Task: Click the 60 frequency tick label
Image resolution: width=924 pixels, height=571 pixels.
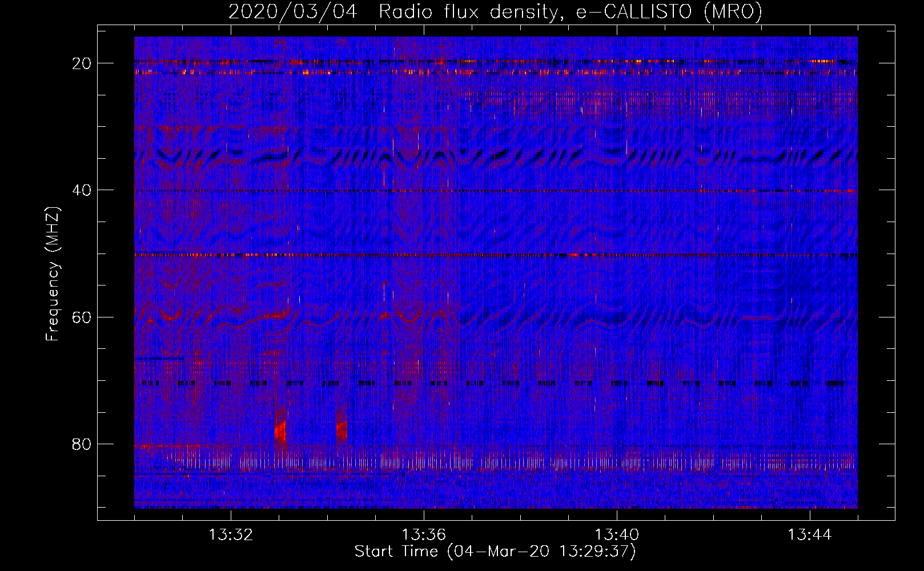Action: pyautogui.click(x=82, y=317)
